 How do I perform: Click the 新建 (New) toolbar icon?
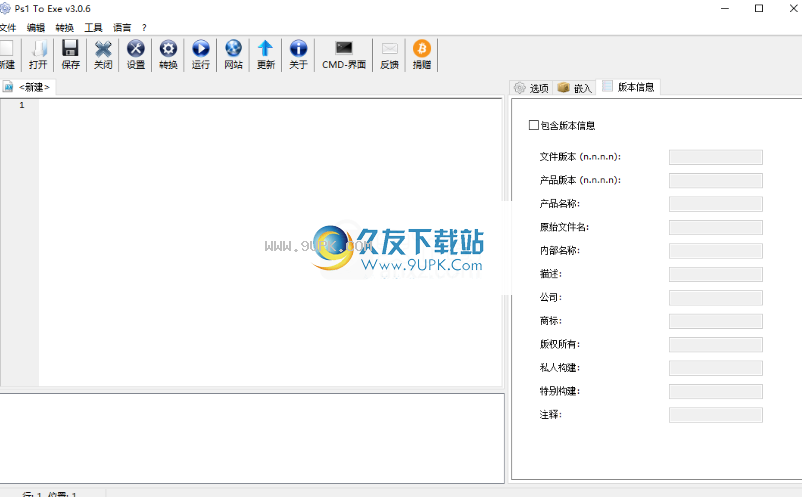(x=7, y=54)
